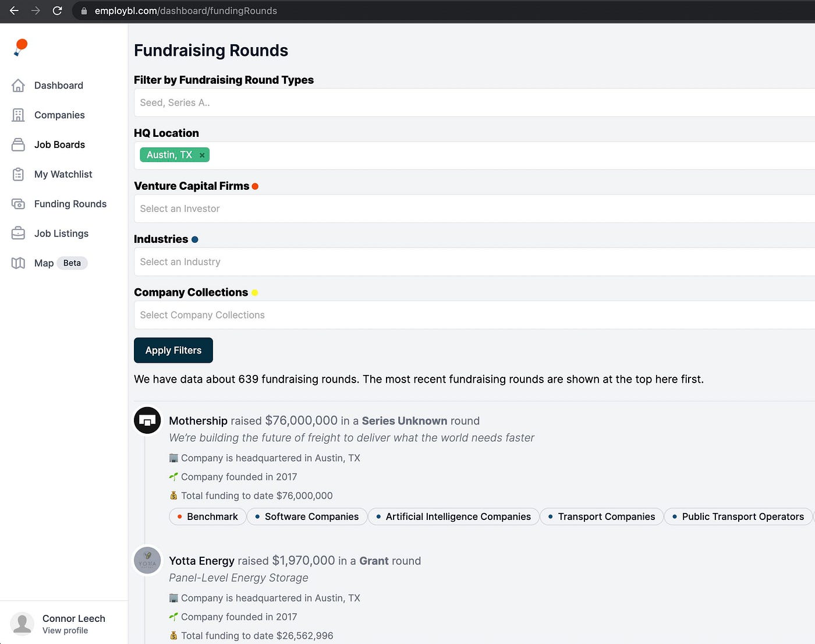Open the Mothership company logo thumbnail
Image resolution: width=815 pixels, height=644 pixels.
147,420
